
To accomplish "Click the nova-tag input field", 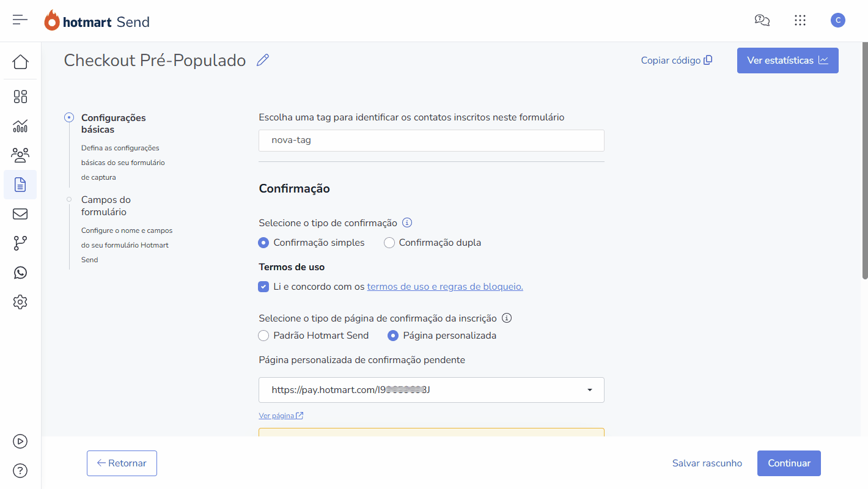I will click(x=431, y=140).
